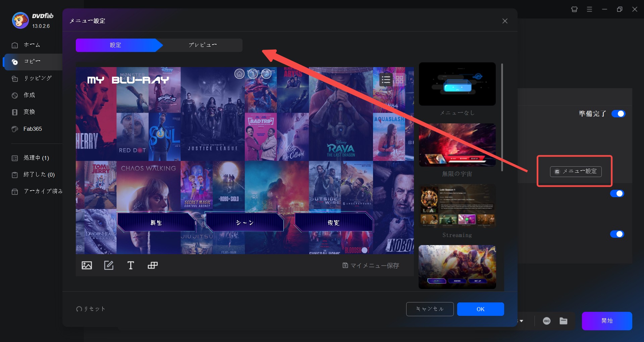The height and width of the screenshot is (342, 644).
Task: Click リセット to reset menu
Action: (x=91, y=309)
